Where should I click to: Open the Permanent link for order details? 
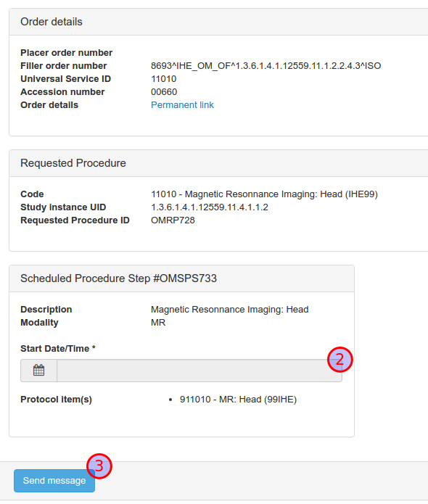tap(182, 105)
